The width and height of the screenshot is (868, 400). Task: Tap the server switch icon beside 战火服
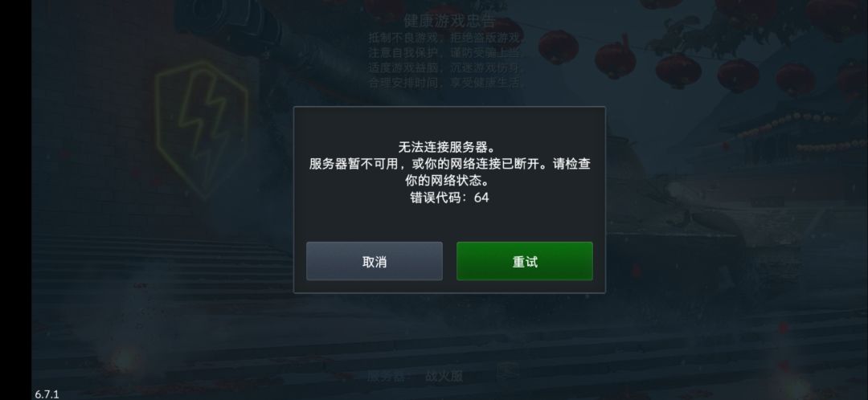(508, 373)
